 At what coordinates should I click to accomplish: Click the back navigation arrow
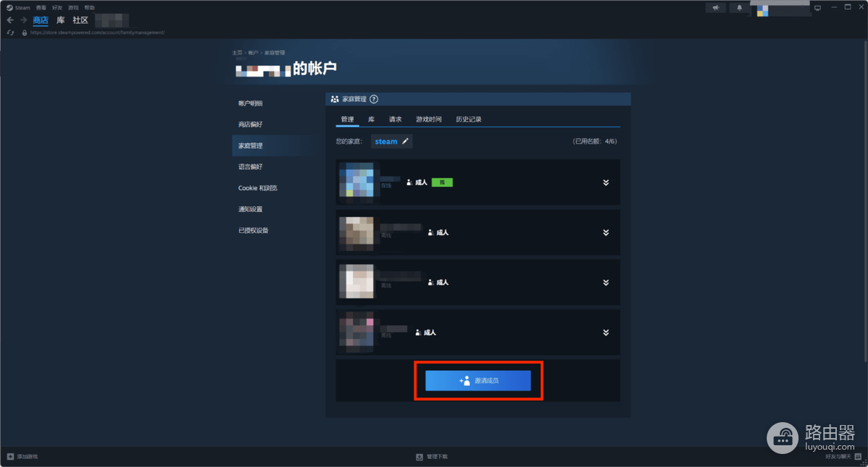[x=10, y=20]
